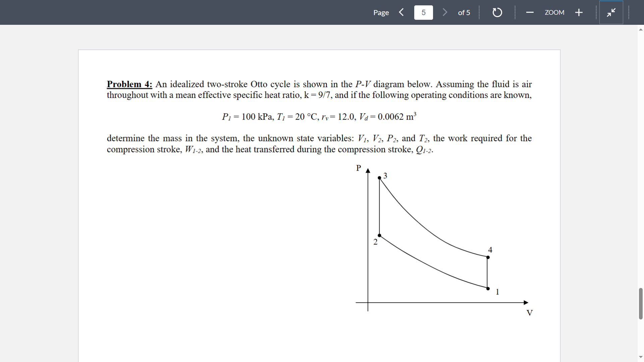
Task: Click the P axis label in the diagram
Action: [x=358, y=168]
